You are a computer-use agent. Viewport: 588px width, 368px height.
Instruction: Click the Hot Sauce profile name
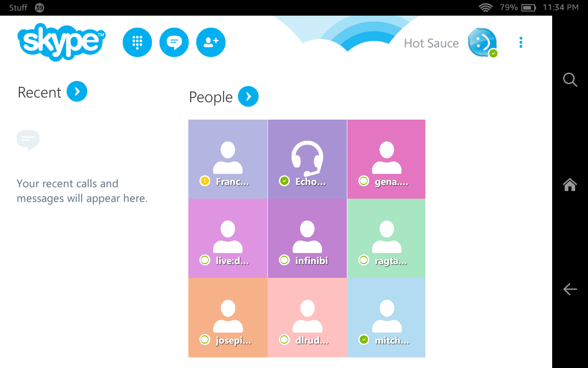tap(431, 43)
